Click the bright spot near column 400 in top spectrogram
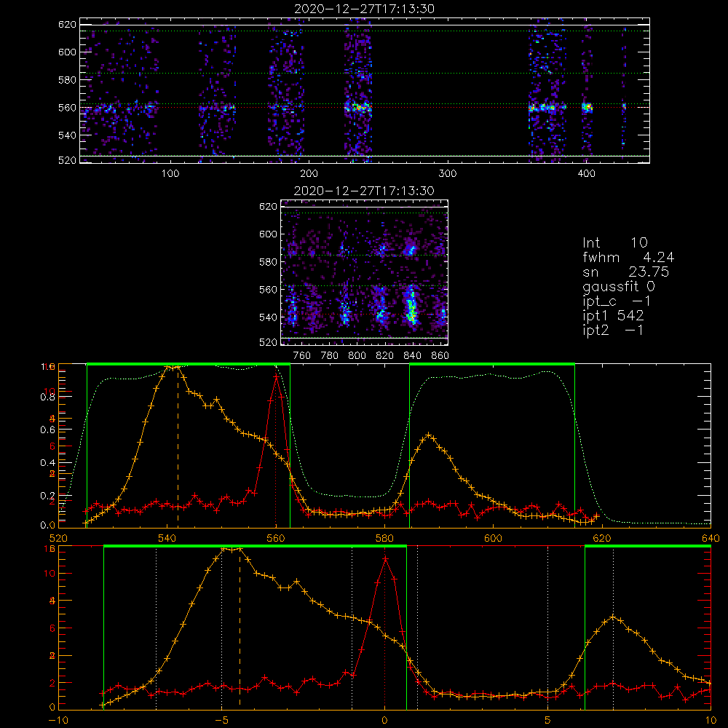Image resolution: width=728 pixels, height=728 pixels. pos(587,108)
